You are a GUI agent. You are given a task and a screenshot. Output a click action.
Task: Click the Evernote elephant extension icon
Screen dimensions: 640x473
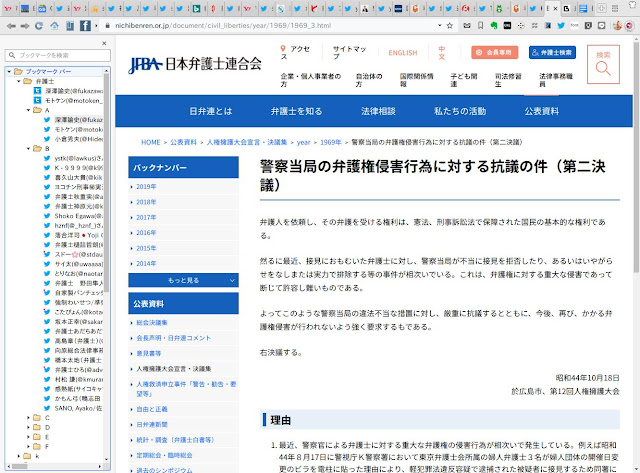point(494,26)
